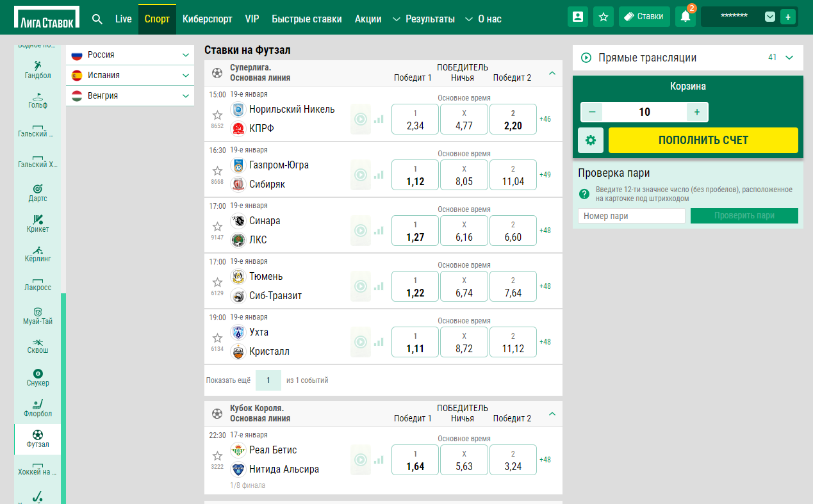Switch to the Live tab
Image resolution: width=813 pixels, height=504 pixels.
pos(124,19)
